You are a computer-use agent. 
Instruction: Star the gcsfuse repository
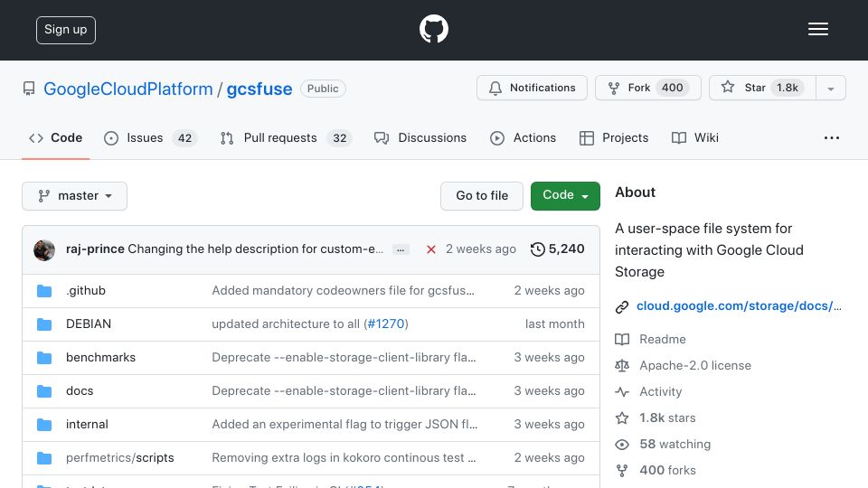[762, 88]
